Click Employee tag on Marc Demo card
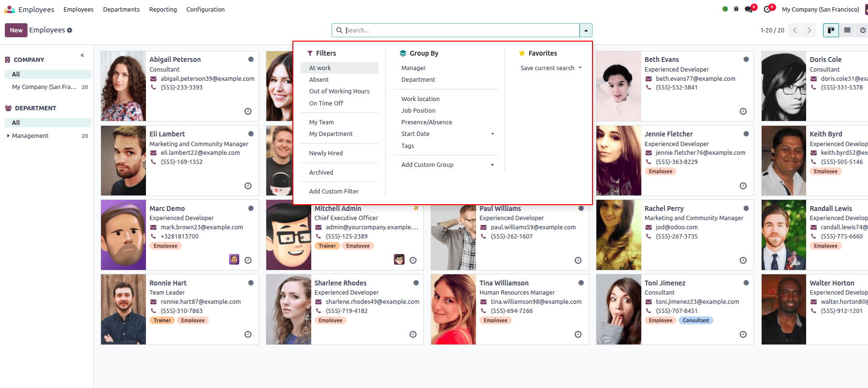 tap(165, 246)
